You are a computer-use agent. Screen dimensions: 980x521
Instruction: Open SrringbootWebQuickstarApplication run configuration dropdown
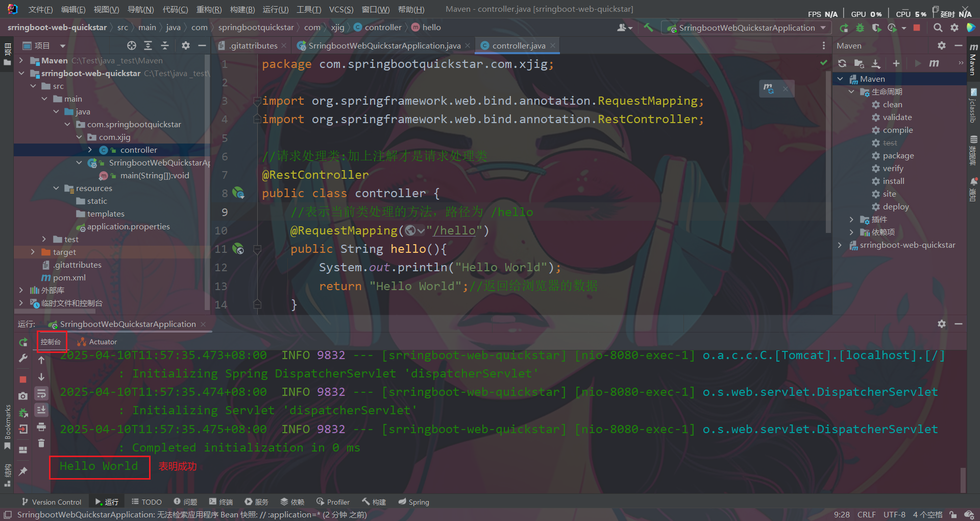tap(746, 28)
